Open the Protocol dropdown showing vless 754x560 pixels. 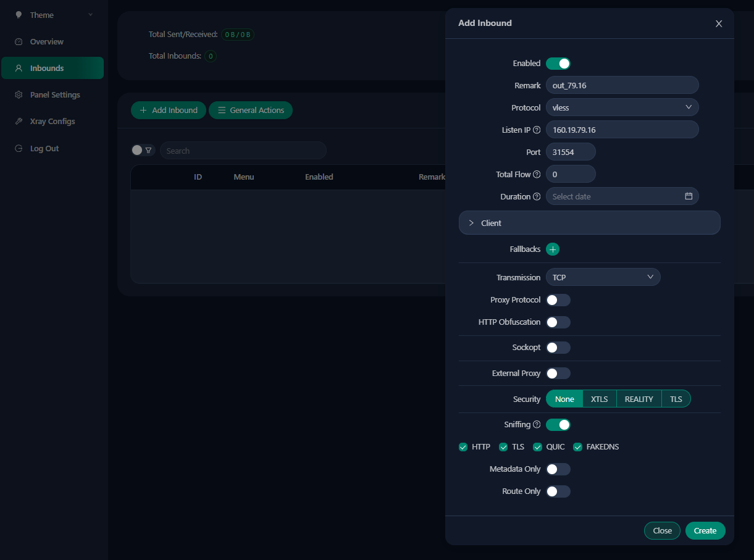[x=622, y=107]
